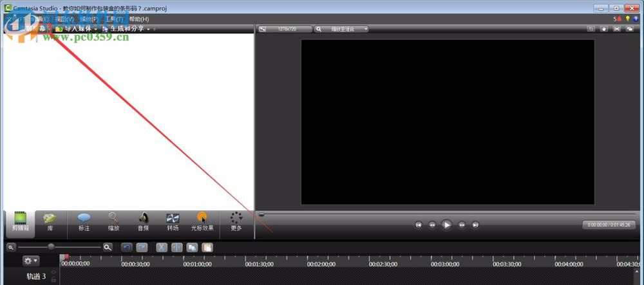Viewport: 644px width, 285px height.
Task: Click the Pan hand icon above preview
Action: (x=604, y=29)
